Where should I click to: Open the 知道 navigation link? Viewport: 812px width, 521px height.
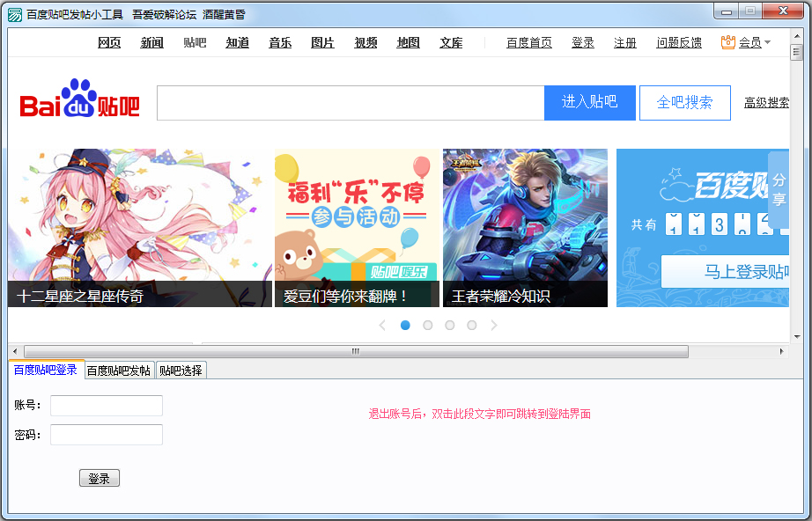pos(237,42)
